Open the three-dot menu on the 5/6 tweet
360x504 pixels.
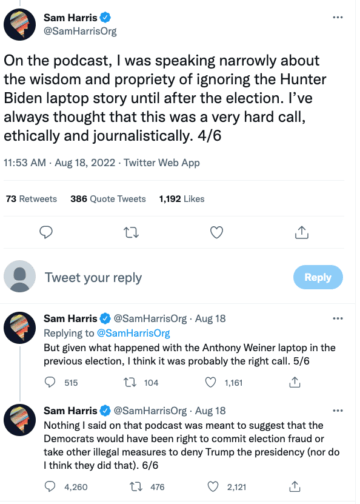[x=338, y=318]
